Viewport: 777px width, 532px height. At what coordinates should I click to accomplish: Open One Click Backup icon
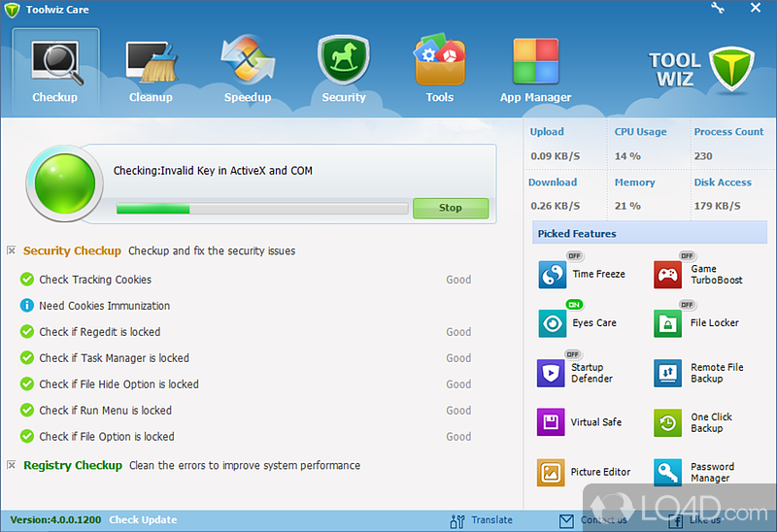(667, 422)
